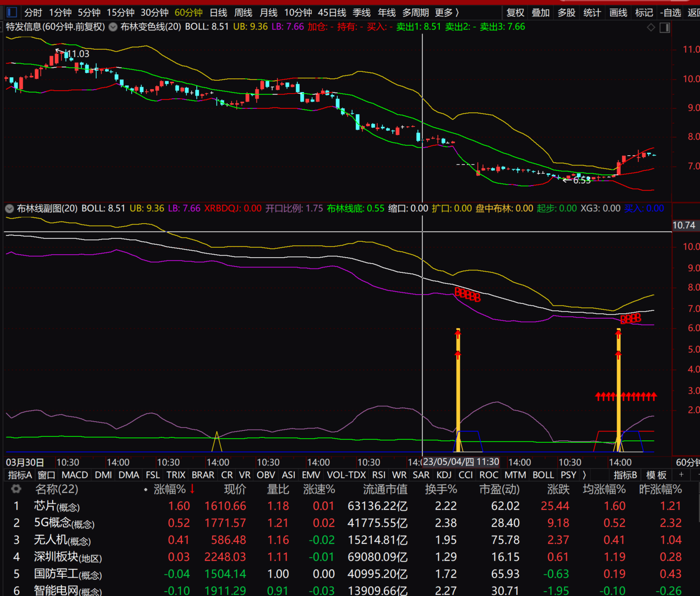The image size is (700, 596).
Task: Apply the MACD indicator
Action: 74,475
